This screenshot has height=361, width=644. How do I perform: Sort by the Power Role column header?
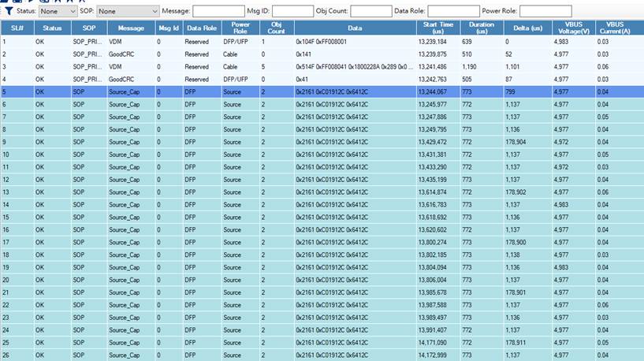(x=240, y=28)
